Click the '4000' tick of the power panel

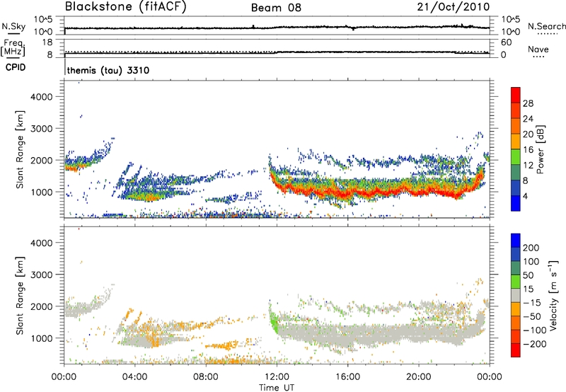tap(42, 97)
